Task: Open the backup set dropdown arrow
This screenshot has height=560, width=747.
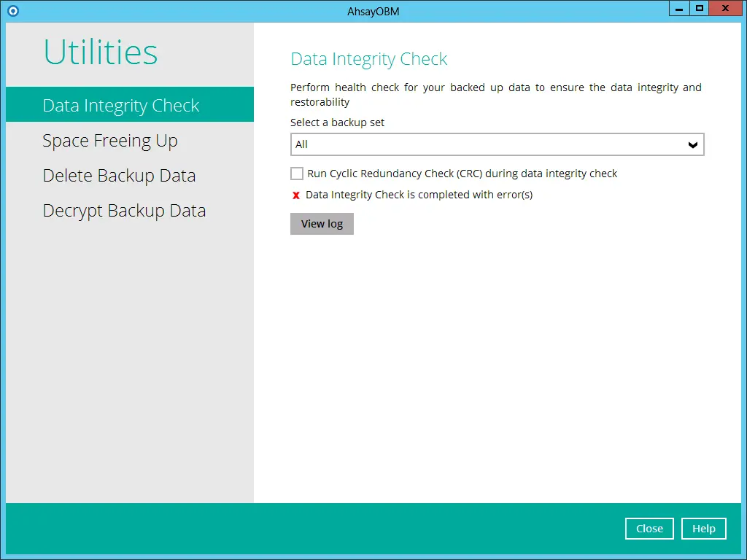Action: pyautogui.click(x=692, y=144)
